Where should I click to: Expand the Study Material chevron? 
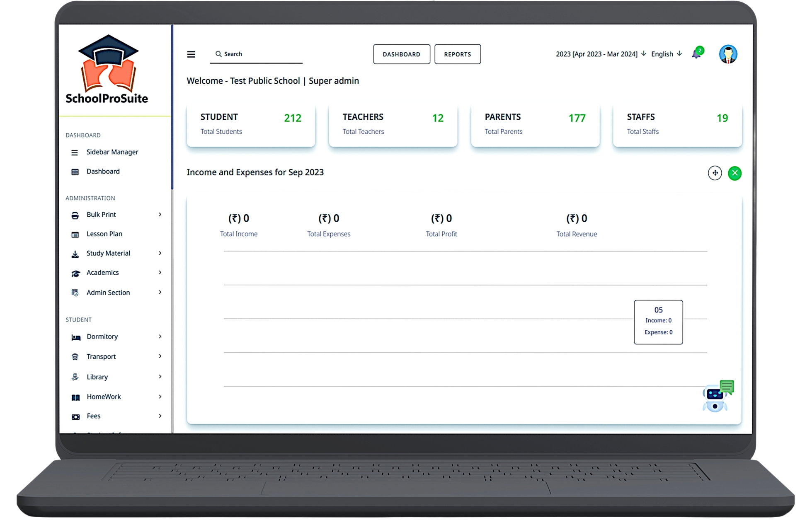pyautogui.click(x=160, y=253)
